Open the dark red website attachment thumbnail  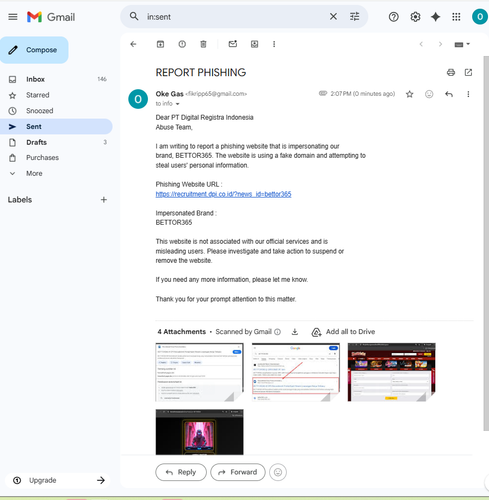pos(392,372)
